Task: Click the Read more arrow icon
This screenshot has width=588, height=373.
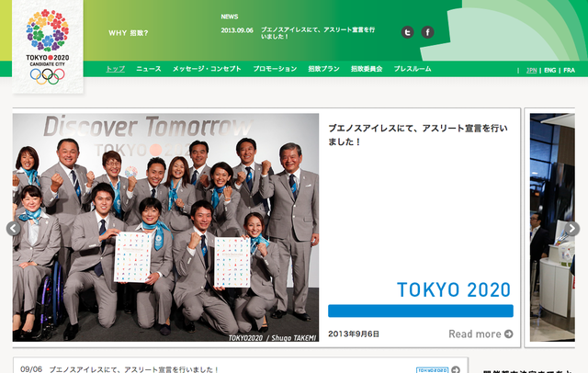Action: click(x=509, y=333)
